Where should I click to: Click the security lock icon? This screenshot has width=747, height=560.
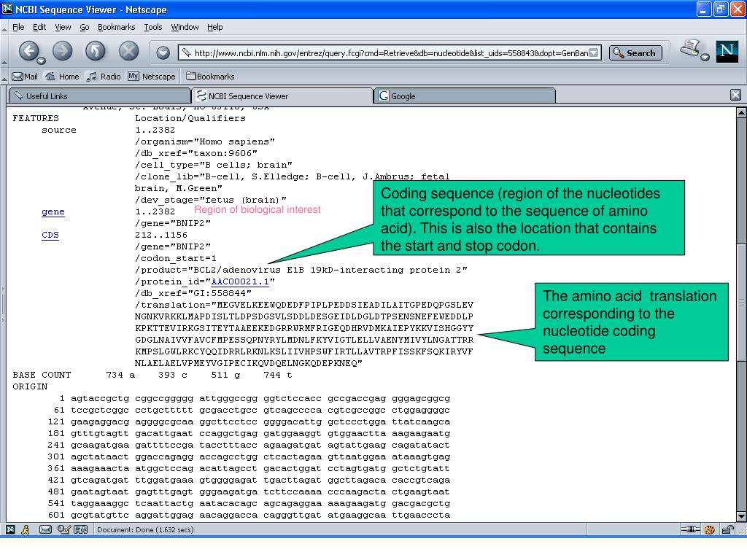pyautogui.click(x=728, y=529)
